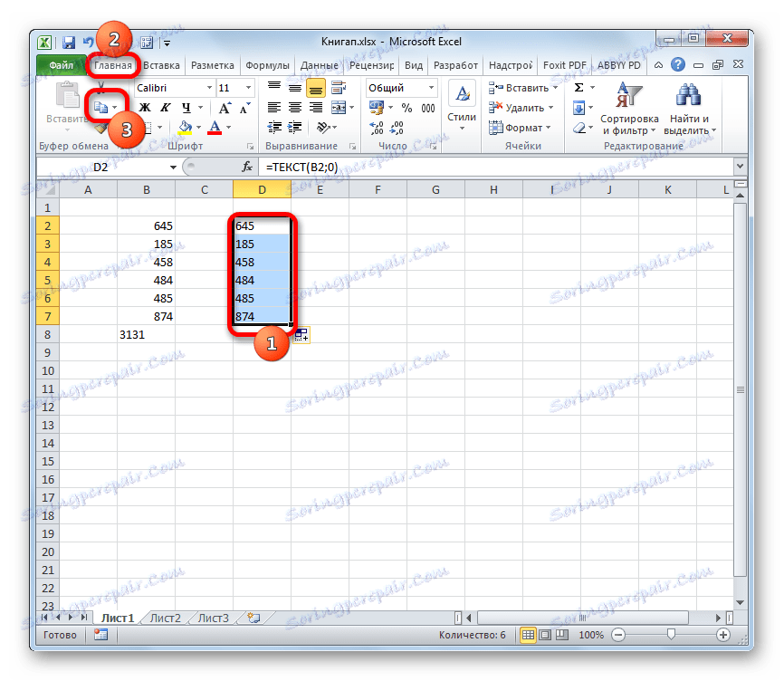784x681 pixels.
Task: Apply red font color with the A icon
Action: point(215,127)
